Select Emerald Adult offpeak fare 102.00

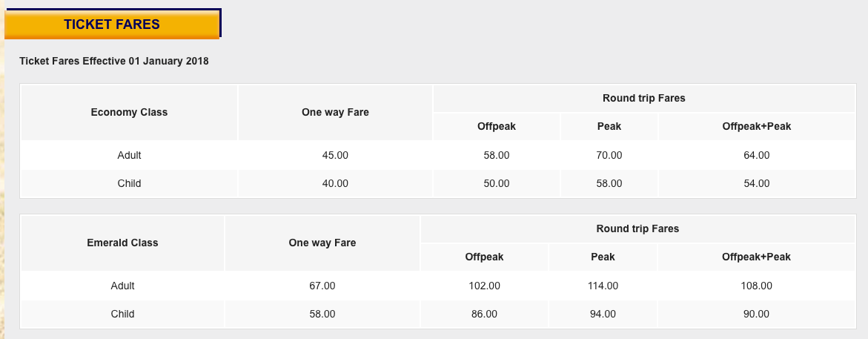[484, 286]
